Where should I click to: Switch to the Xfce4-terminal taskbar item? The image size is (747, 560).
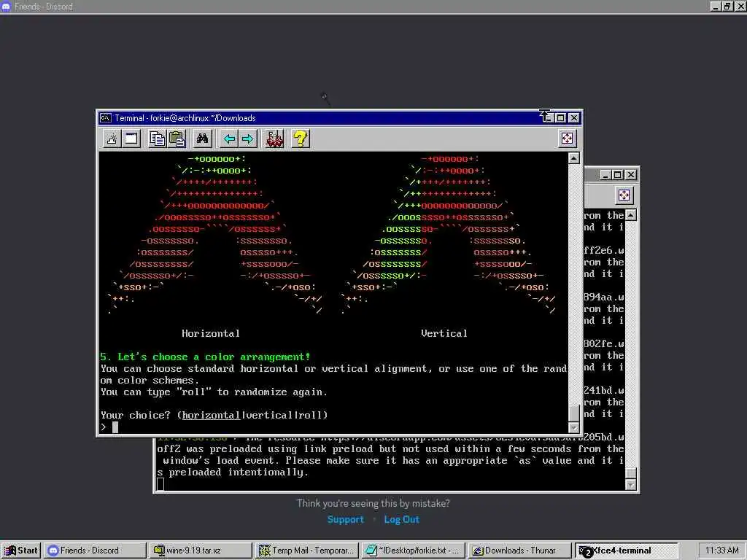[625, 551]
